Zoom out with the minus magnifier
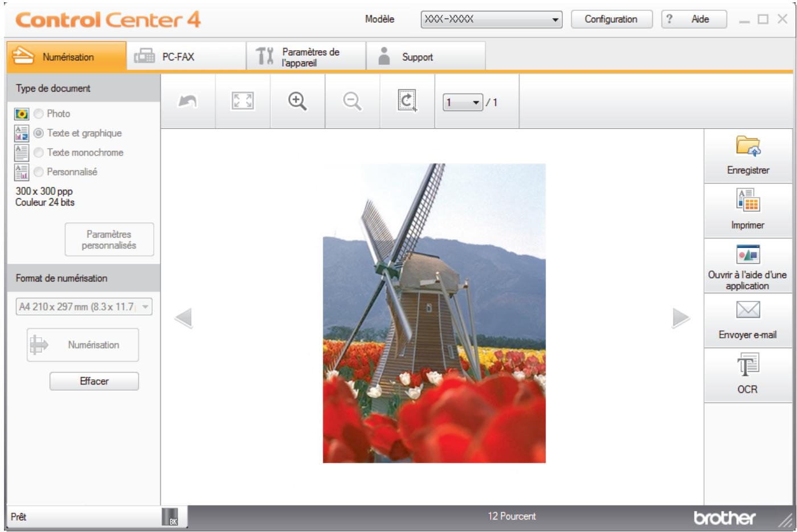Image resolution: width=797 pixels, height=532 pixels. pos(353,102)
